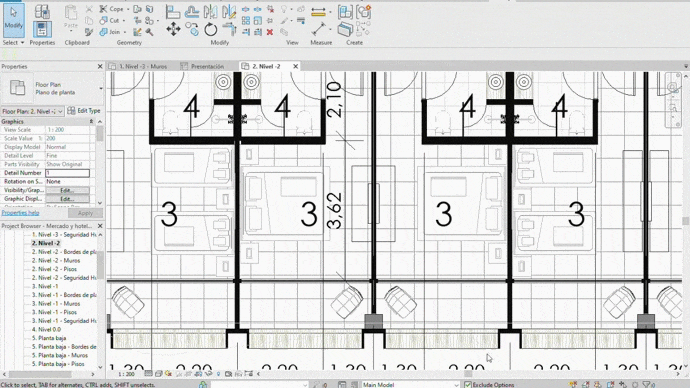Image resolution: width=690 pixels, height=388 pixels.
Task: Close the Project Browser panel
Action: [x=100, y=226]
